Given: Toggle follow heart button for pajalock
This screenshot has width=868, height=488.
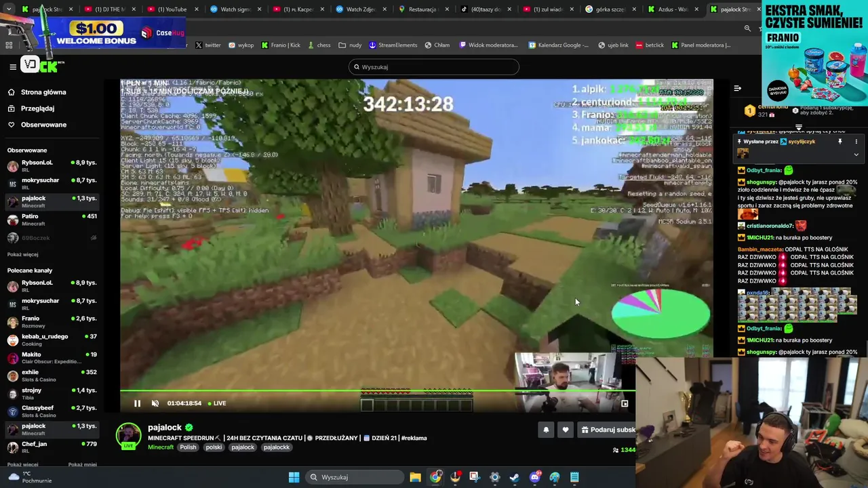Looking at the screenshot, I should point(566,430).
